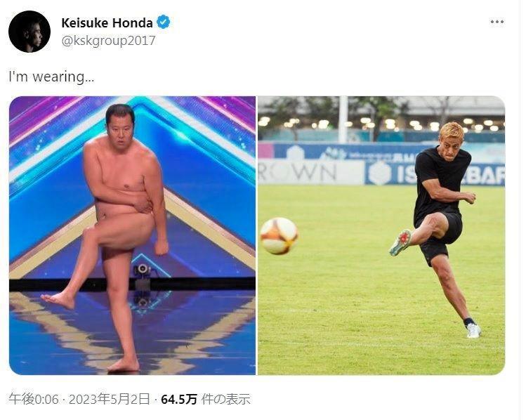Click the soccer ball in mid-air
Image resolution: width=526 pixels, height=420 pixels.
pyautogui.click(x=279, y=236)
